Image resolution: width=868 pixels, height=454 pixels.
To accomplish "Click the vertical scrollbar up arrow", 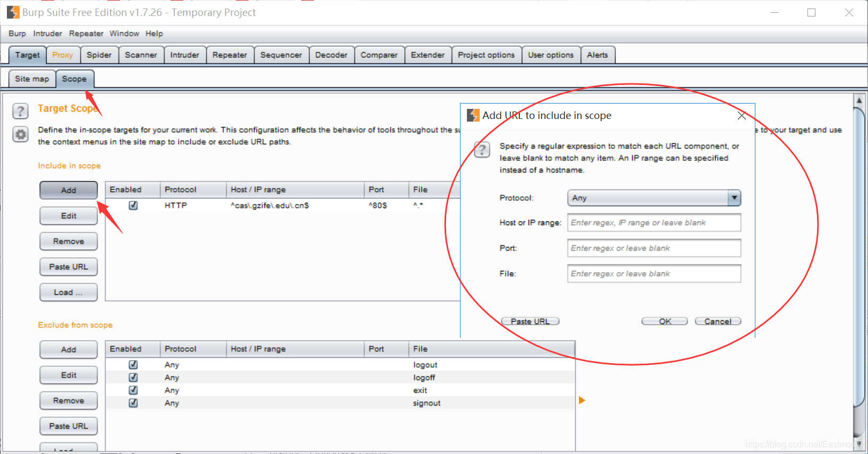I will [859, 100].
